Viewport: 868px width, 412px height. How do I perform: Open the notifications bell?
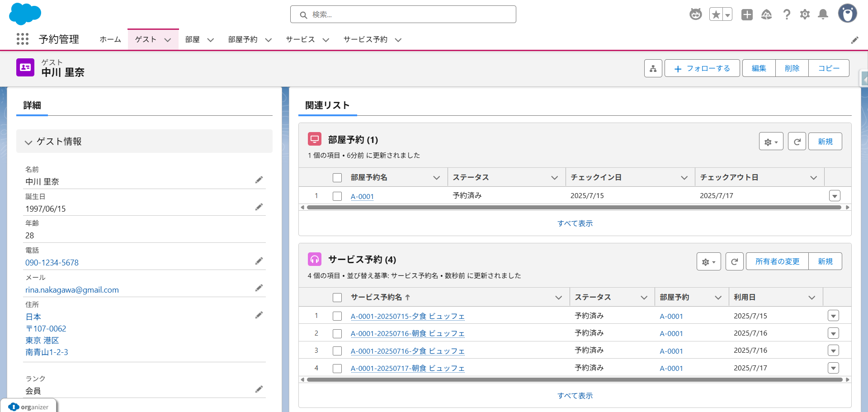[823, 14]
